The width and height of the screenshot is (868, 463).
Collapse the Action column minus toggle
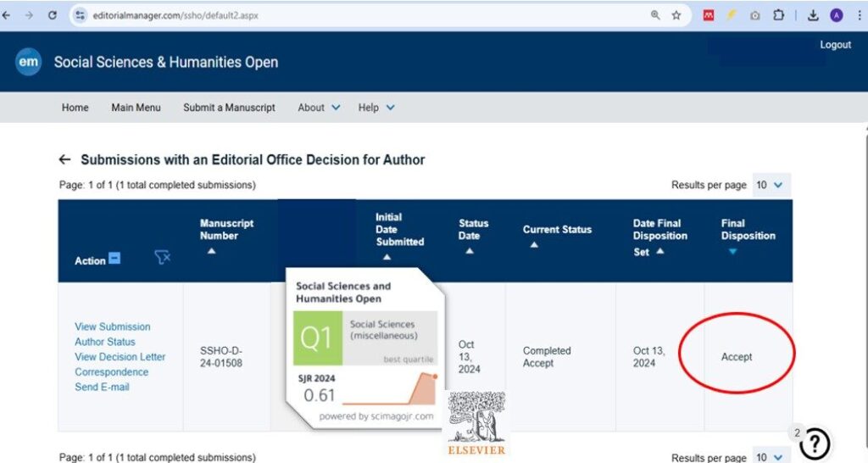click(x=114, y=259)
